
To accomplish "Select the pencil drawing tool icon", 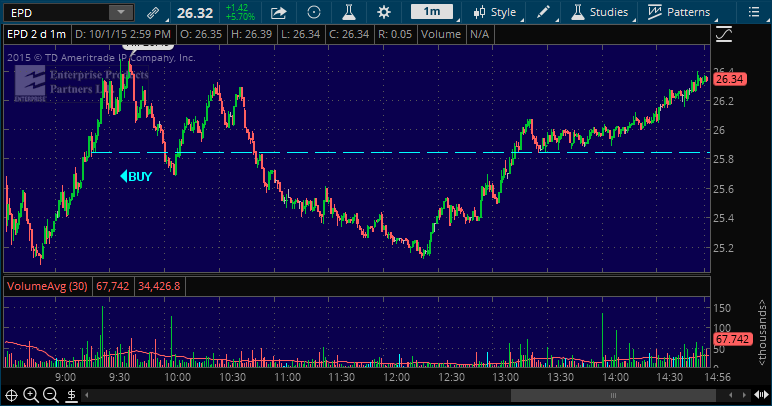I will (543, 13).
